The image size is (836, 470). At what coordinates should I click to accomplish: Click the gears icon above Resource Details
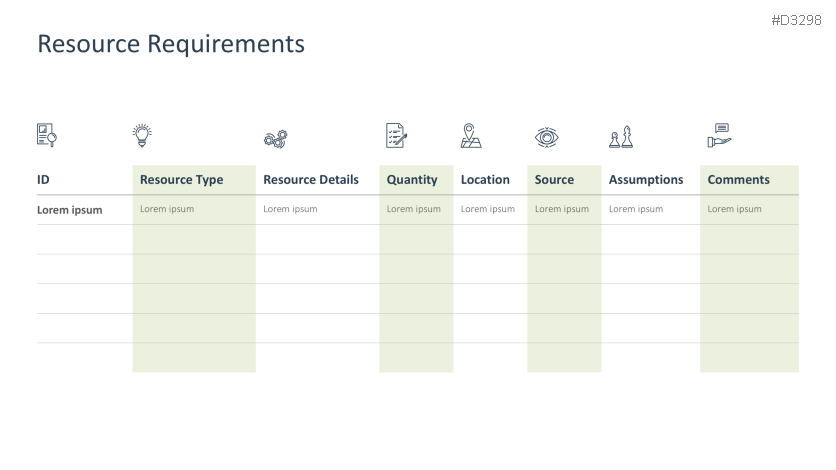275,139
